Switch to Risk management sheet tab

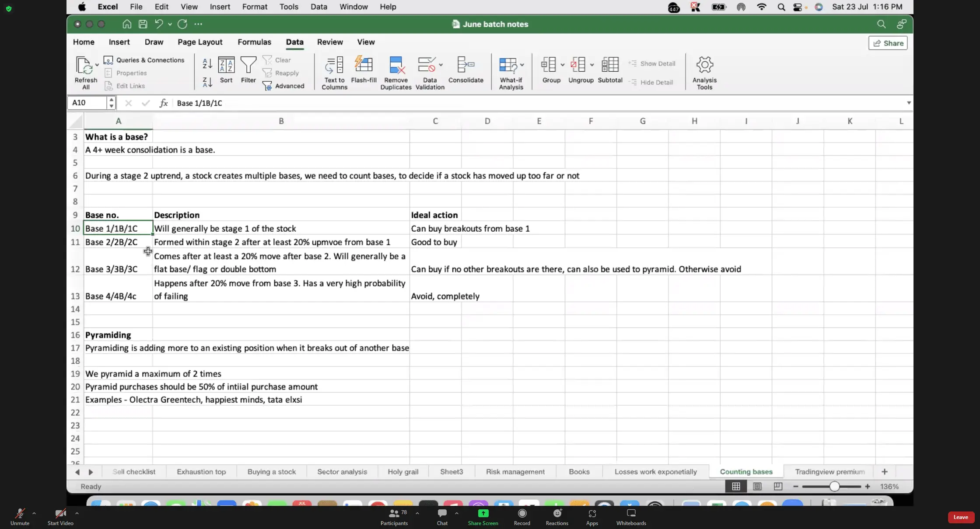click(x=515, y=472)
